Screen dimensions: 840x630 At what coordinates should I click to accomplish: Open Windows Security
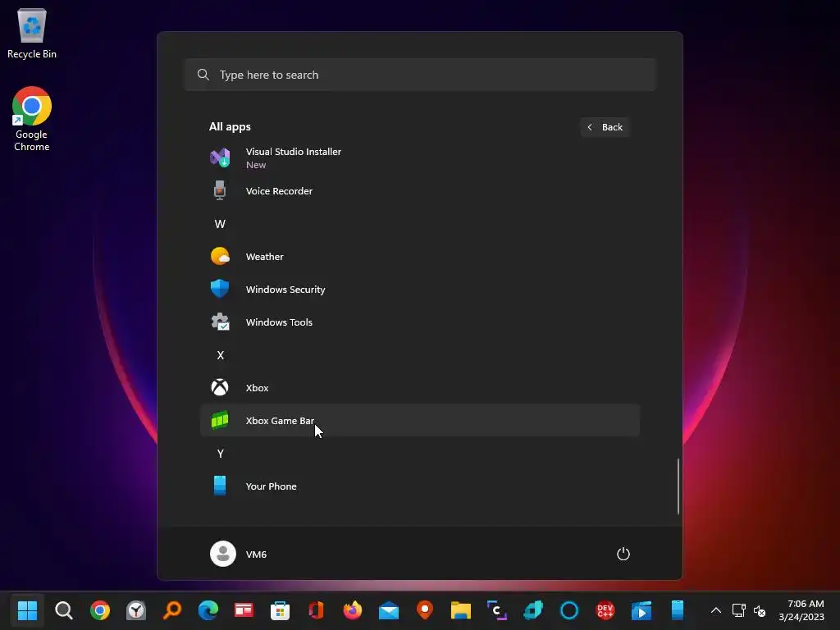tap(420, 290)
